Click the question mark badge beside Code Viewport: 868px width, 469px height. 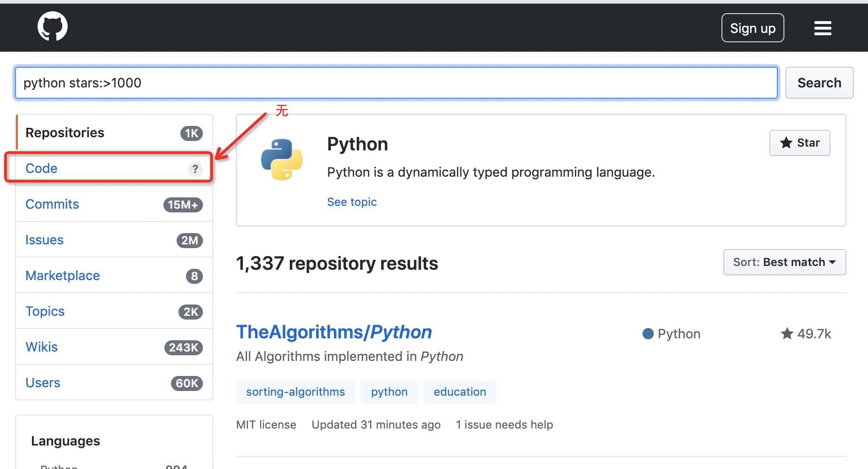point(195,169)
